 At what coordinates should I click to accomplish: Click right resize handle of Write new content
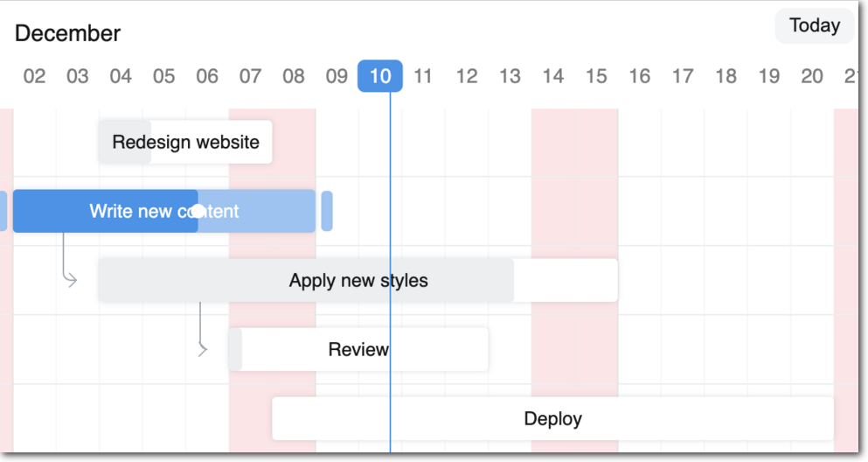click(x=327, y=211)
